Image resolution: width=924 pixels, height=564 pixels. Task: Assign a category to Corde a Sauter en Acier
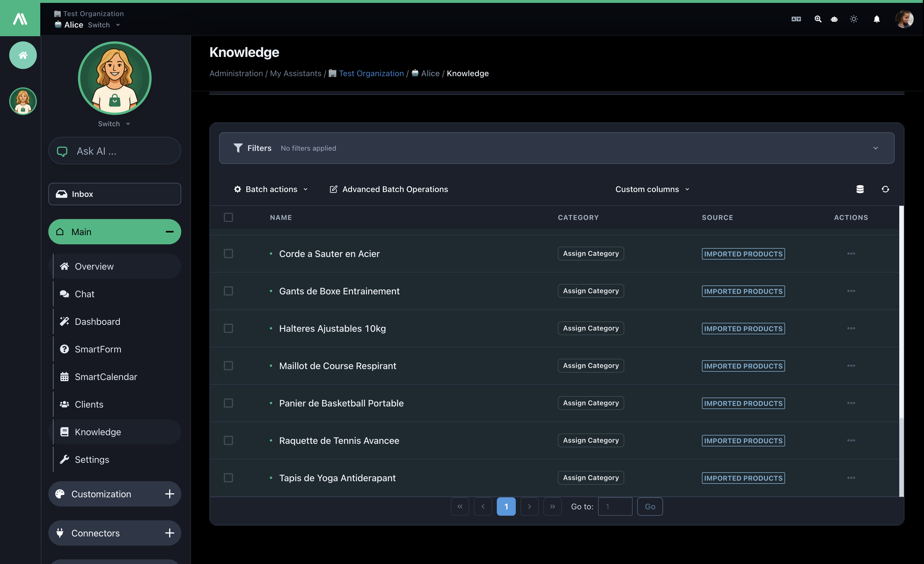click(590, 253)
